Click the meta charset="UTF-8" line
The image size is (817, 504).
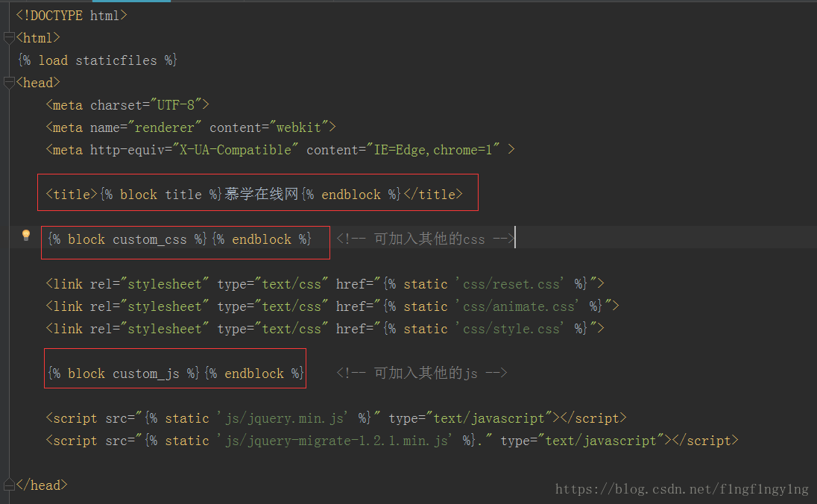pos(127,105)
